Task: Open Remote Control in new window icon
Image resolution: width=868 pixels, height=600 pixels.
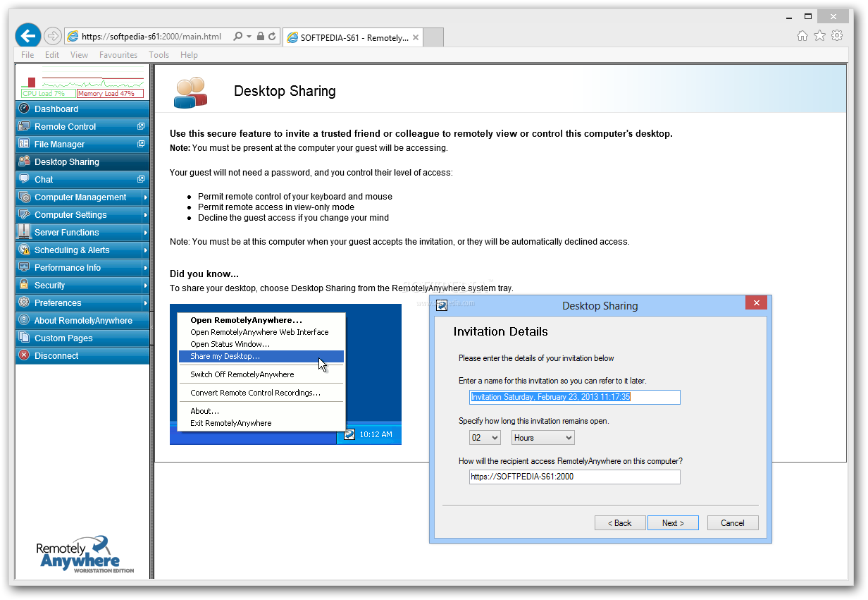Action: coord(141,126)
